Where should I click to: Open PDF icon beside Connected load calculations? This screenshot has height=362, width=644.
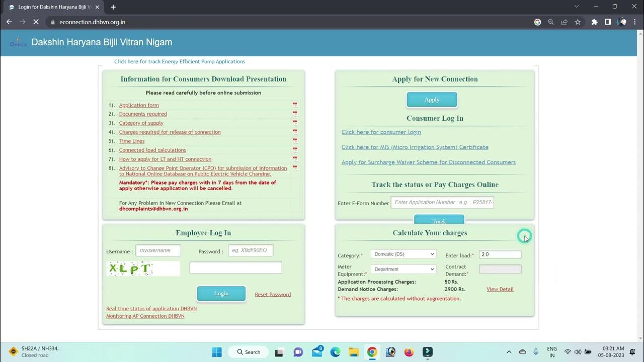pyautogui.click(x=295, y=150)
